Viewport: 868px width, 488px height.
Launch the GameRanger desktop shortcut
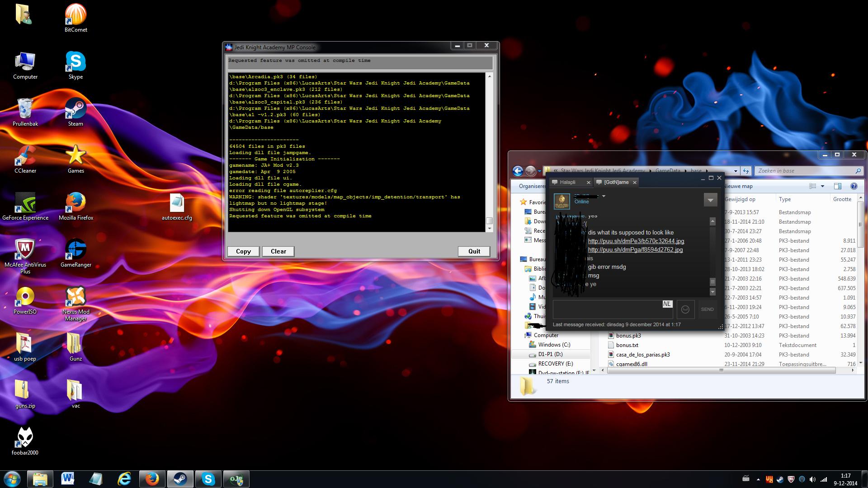(75, 253)
